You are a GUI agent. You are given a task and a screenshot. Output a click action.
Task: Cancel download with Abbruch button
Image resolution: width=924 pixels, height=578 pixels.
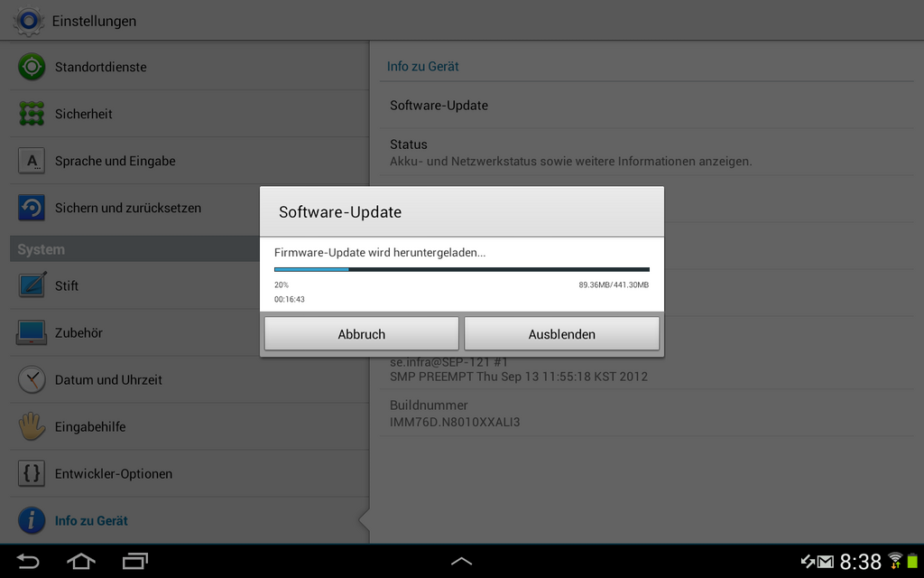(361, 334)
